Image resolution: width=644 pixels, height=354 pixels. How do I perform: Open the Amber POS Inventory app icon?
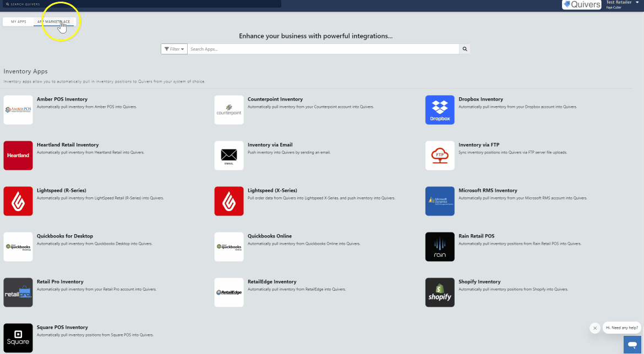point(18,110)
